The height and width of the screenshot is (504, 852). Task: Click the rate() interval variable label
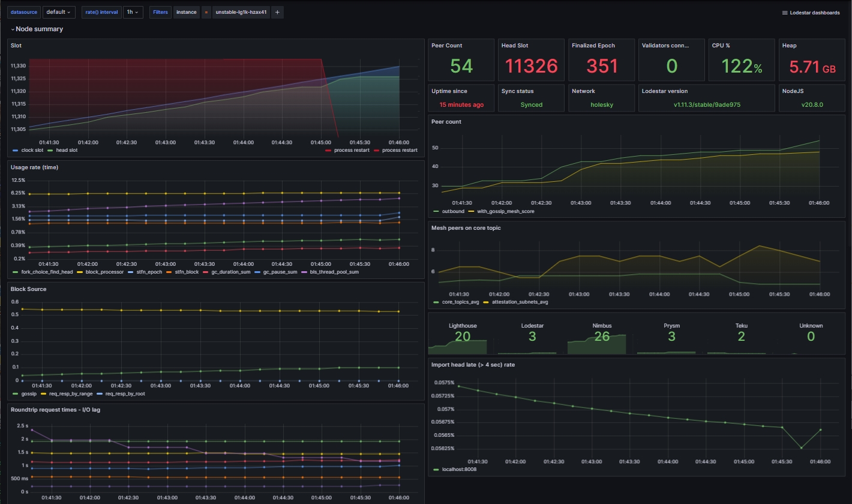101,12
